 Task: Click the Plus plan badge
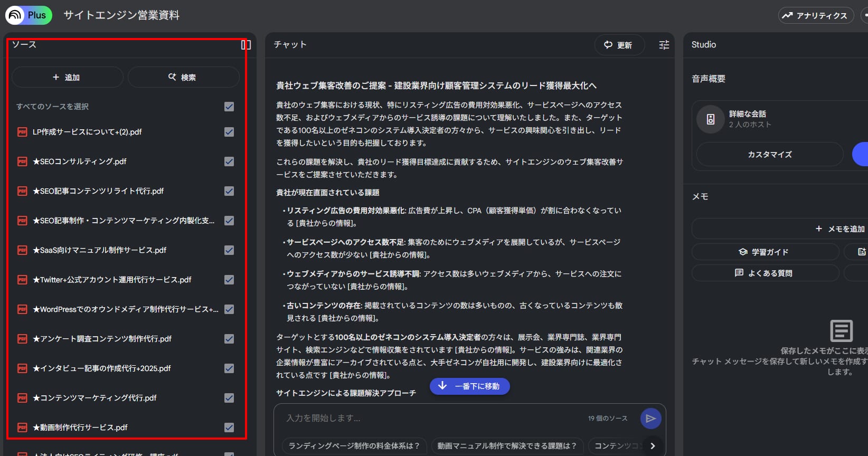click(37, 15)
